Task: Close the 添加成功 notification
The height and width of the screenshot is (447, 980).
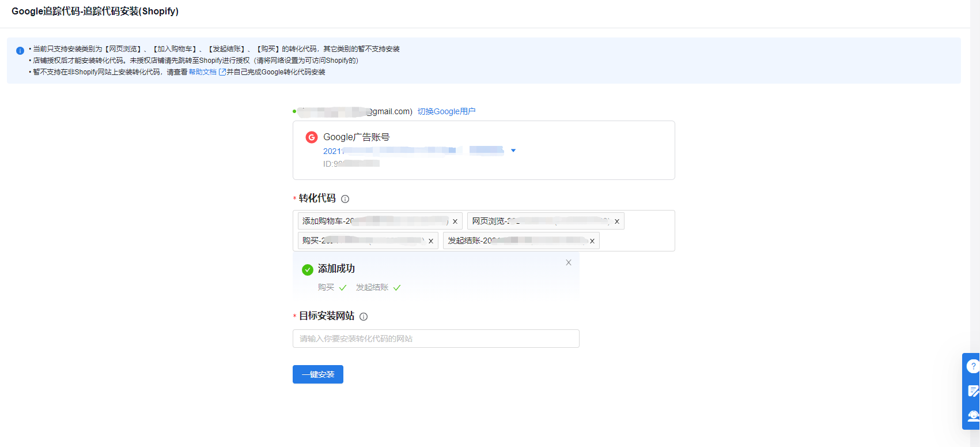Action: [x=569, y=262]
